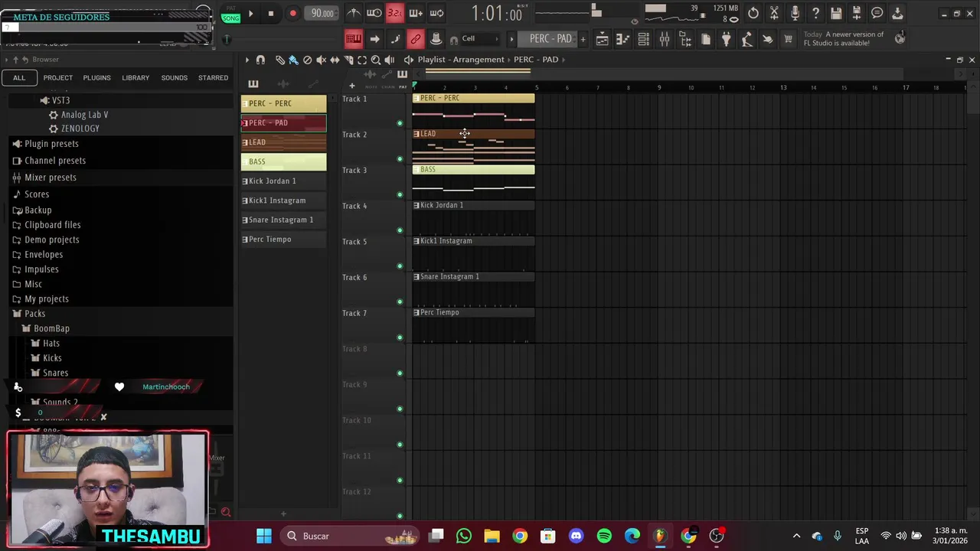Add new pattern with plus button

(583, 39)
